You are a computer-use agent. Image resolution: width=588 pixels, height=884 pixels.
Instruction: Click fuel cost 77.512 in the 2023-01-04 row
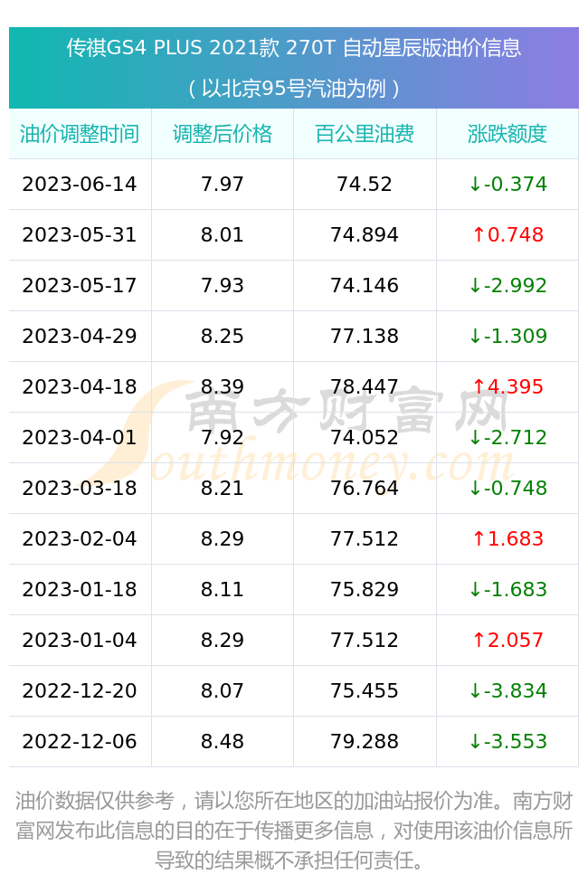point(365,641)
